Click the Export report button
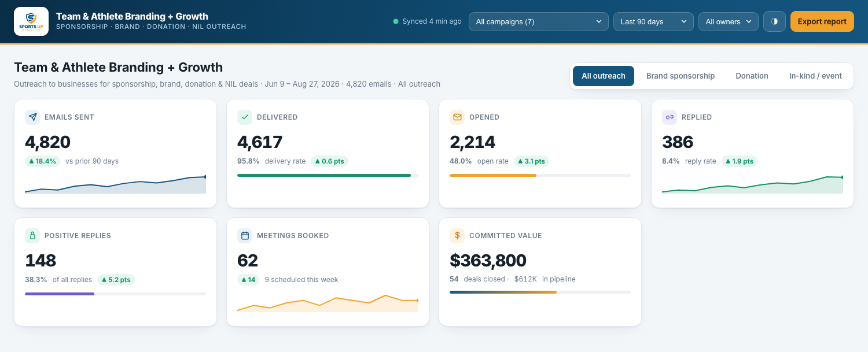 point(822,21)
